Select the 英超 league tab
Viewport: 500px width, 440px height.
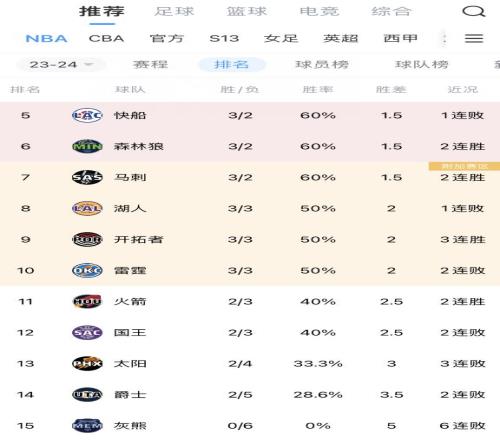340,38
